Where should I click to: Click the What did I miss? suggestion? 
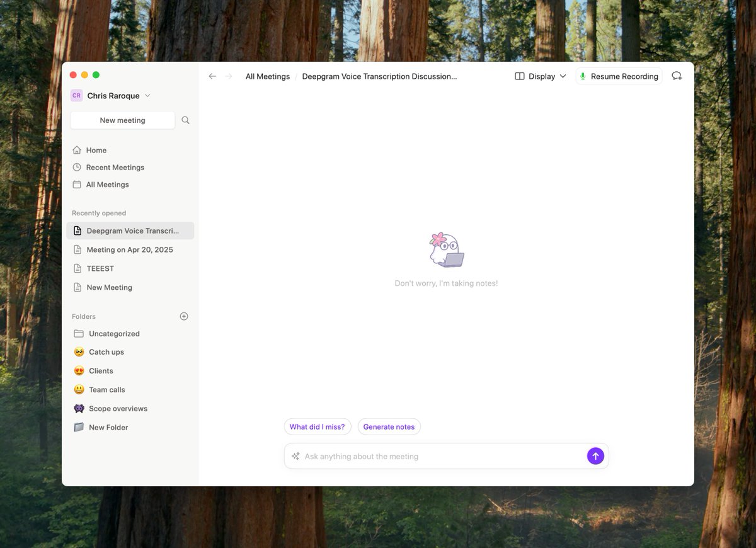coord(318,426)
